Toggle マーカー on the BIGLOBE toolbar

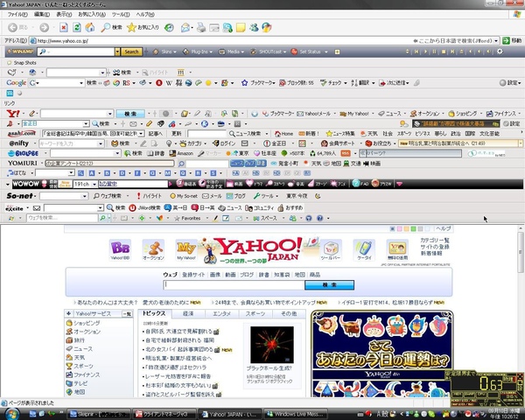coord(209,153)
